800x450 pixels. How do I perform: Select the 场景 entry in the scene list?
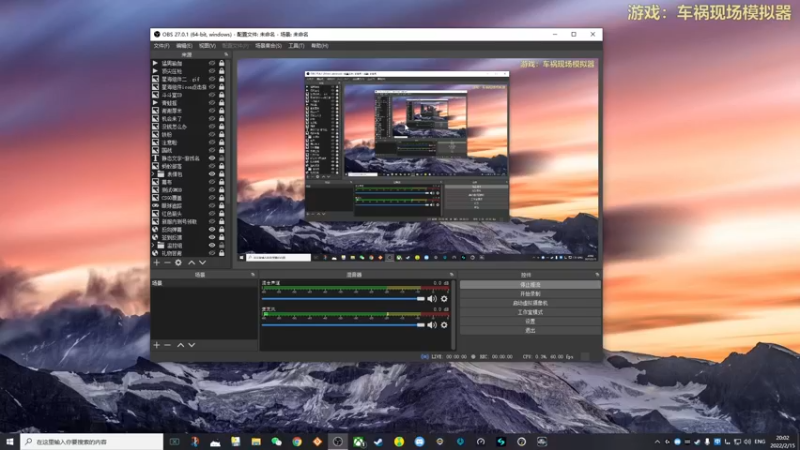coord(204,283)
